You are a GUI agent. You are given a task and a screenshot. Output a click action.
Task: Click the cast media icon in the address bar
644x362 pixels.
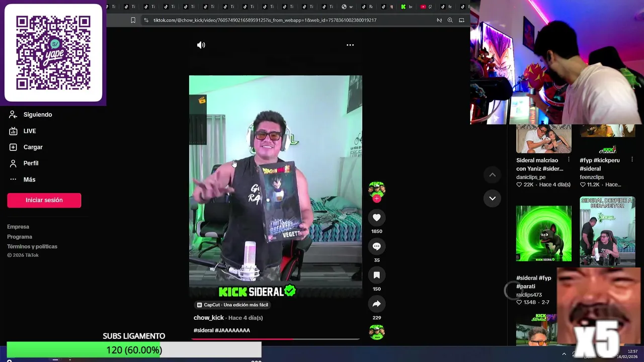tap(462, 20)
